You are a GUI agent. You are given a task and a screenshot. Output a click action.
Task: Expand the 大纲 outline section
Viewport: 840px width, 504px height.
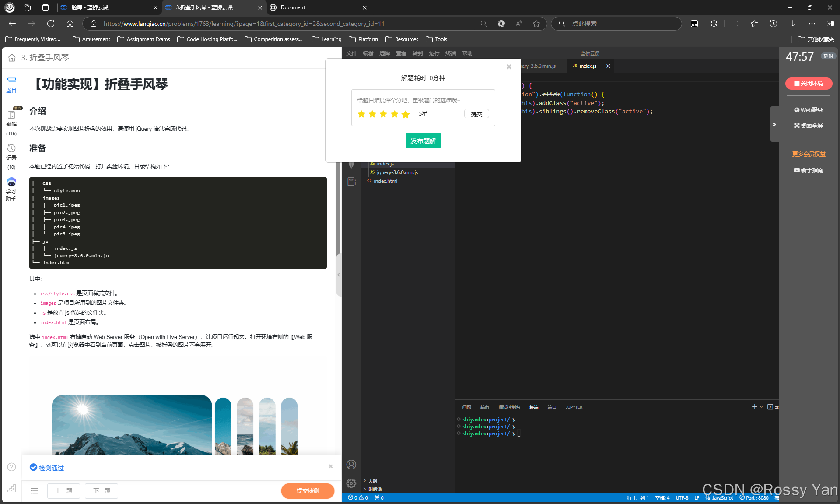[x=372, y=481]
